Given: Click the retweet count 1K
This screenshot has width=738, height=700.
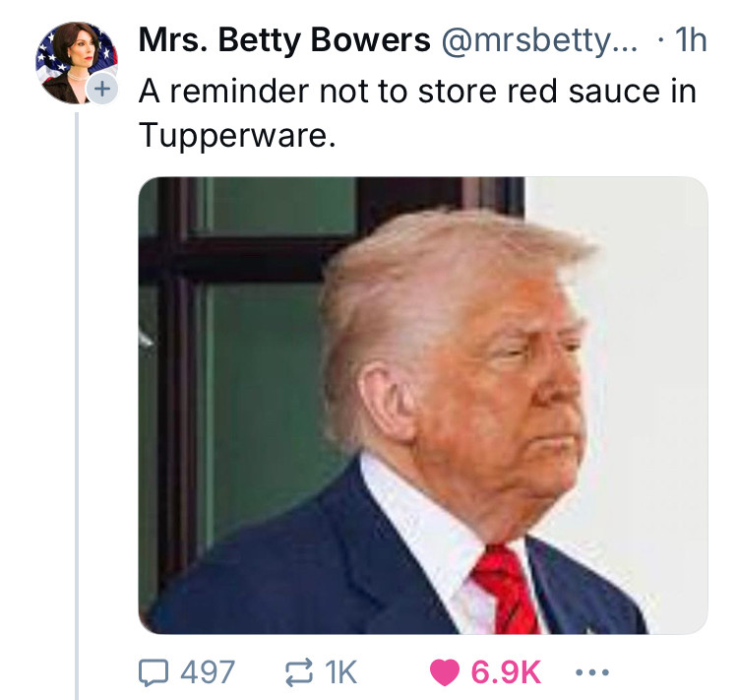Looking at the screenshot, I should point(340,672).
